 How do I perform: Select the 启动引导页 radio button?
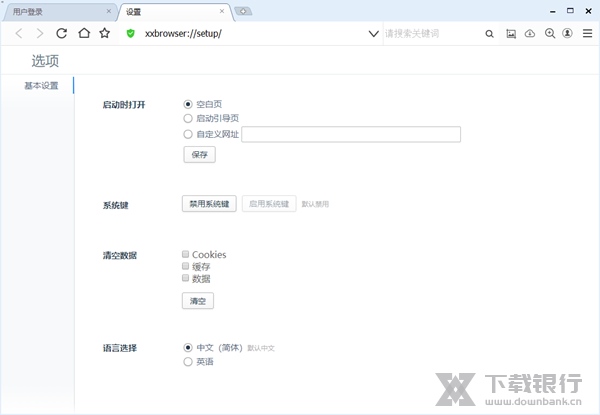[x=188, y=119]
